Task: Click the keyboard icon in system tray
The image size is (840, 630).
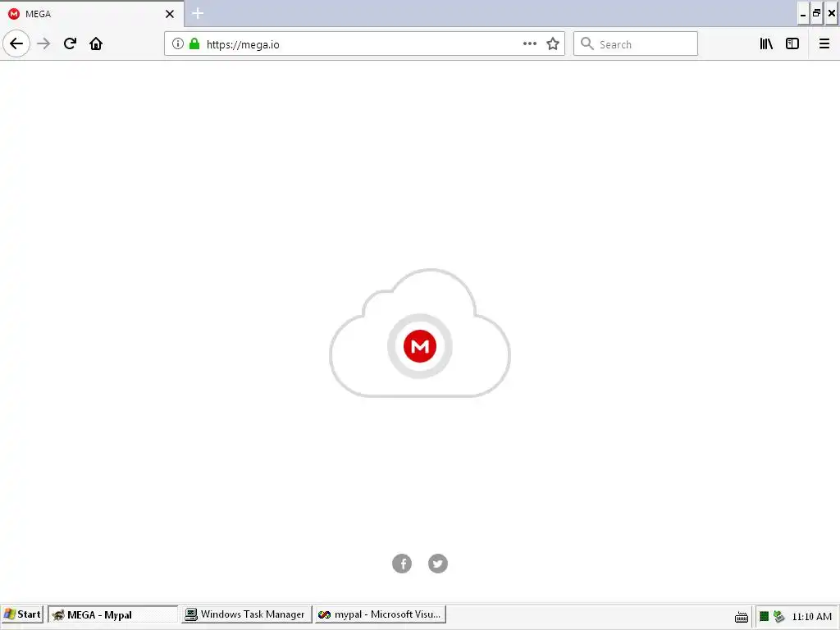Action: coord(742,617)
